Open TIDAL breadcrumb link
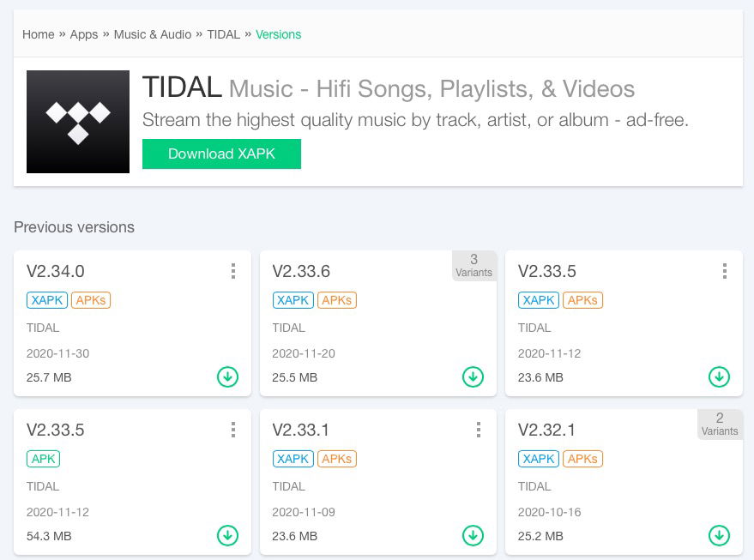 point(224,34)
